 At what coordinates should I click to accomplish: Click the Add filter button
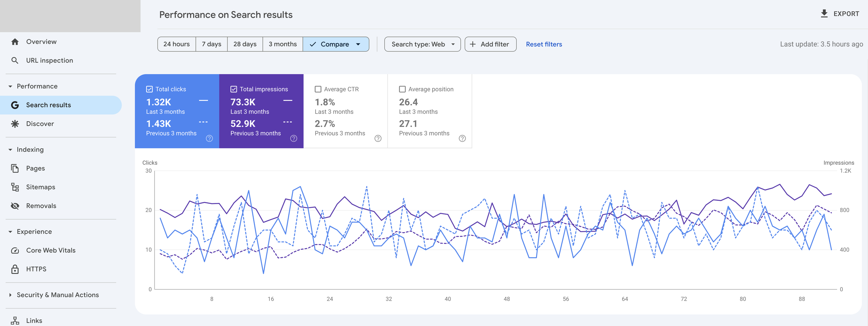pos(490,44)
